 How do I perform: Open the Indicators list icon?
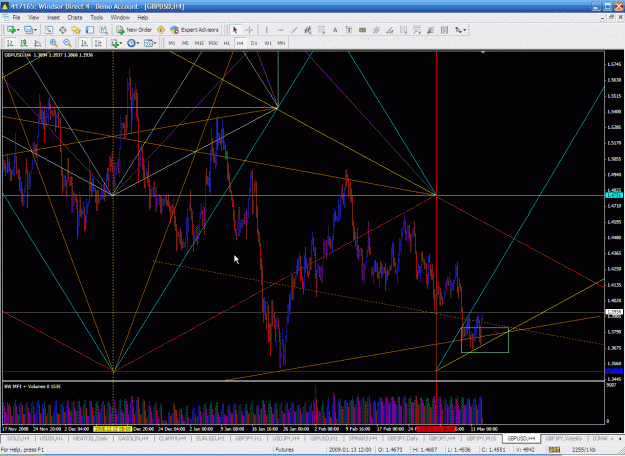[x=115, y=43]
